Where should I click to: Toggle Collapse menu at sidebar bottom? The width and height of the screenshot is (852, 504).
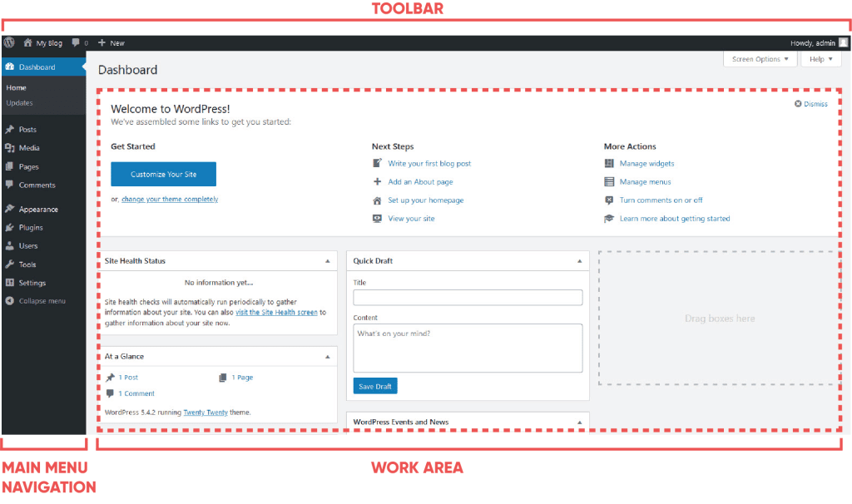(x=10, y=301)
